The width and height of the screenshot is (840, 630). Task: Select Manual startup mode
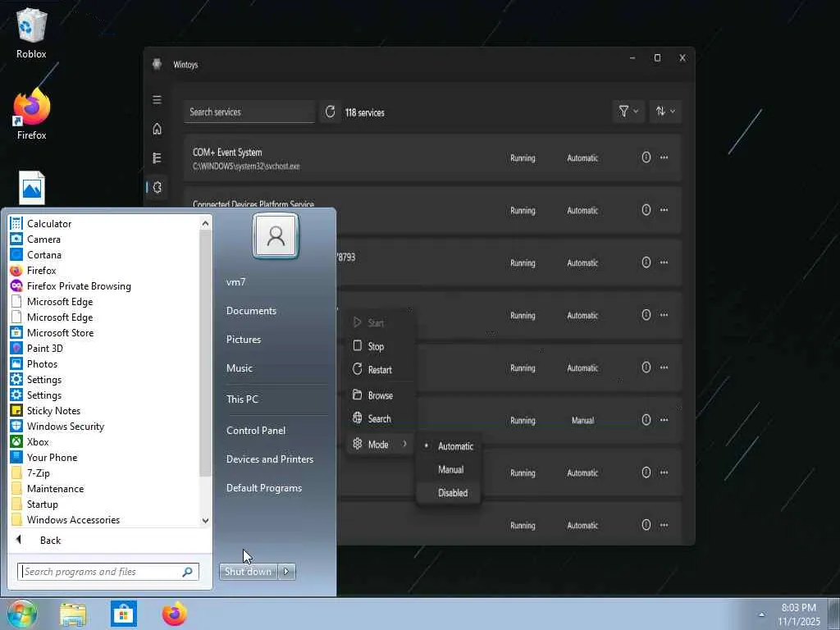coord(449,470)
